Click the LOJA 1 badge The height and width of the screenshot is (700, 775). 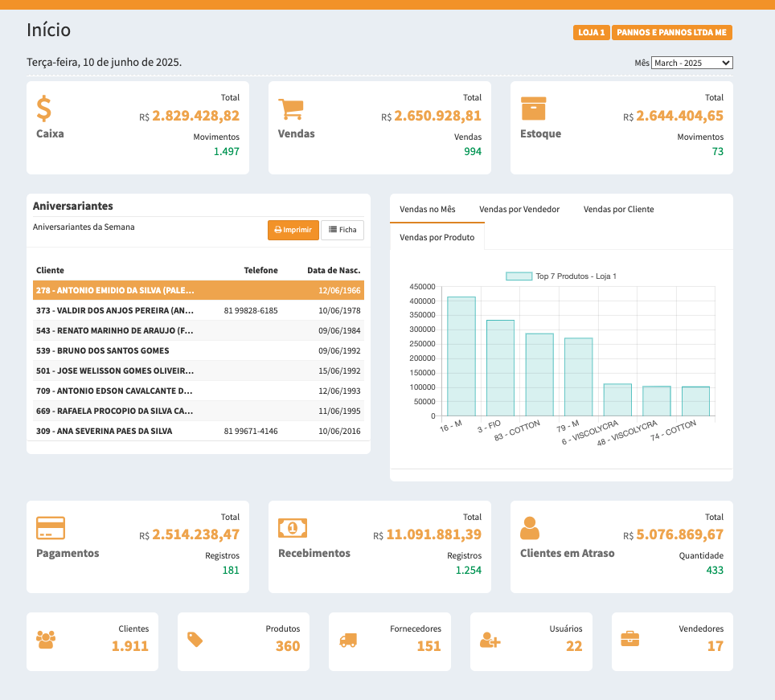591,33
